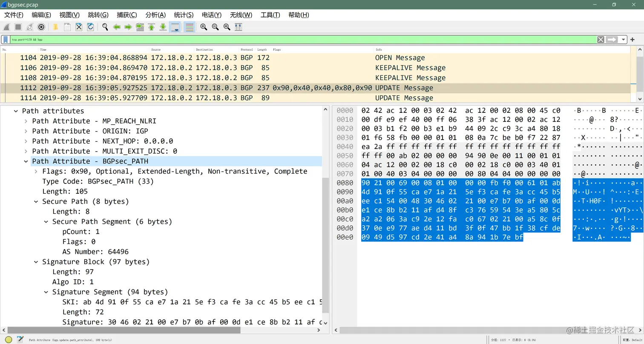Screen dimensions: 644x344
Task: Stop the capture with the square icon
Action: tap(18, 27)
